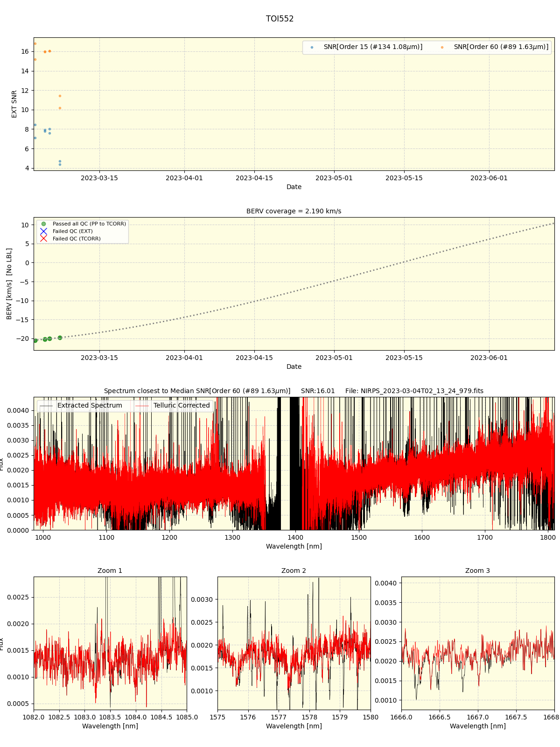The width and height of the screenshot is (560, 747).
Task: Click the 1667.0 tick in Zoom 3
Action: point(477,717)
